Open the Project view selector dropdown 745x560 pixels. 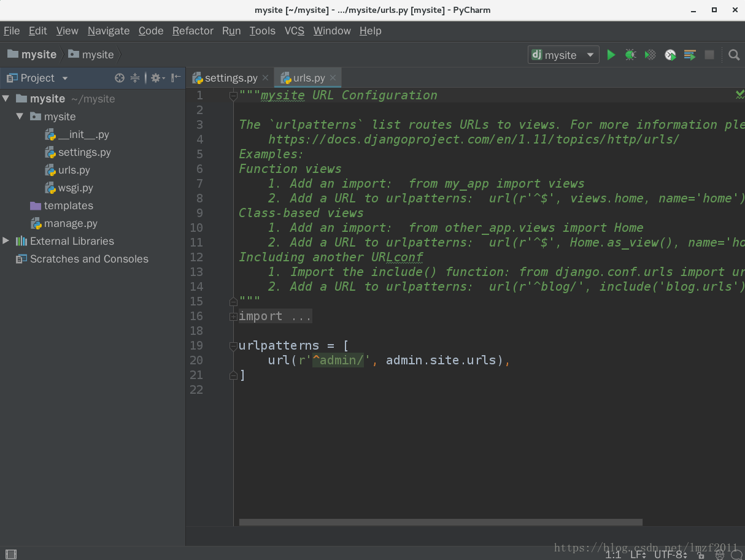(65, 79)
